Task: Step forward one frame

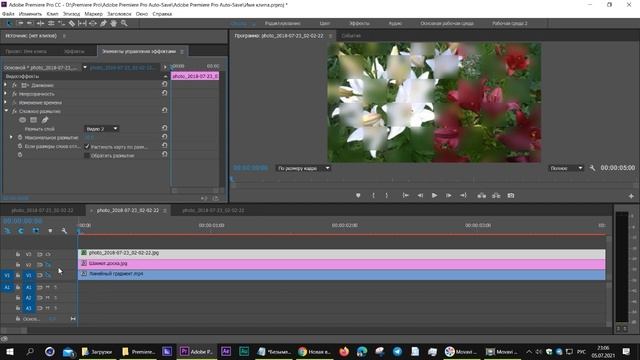Action: 448,196
